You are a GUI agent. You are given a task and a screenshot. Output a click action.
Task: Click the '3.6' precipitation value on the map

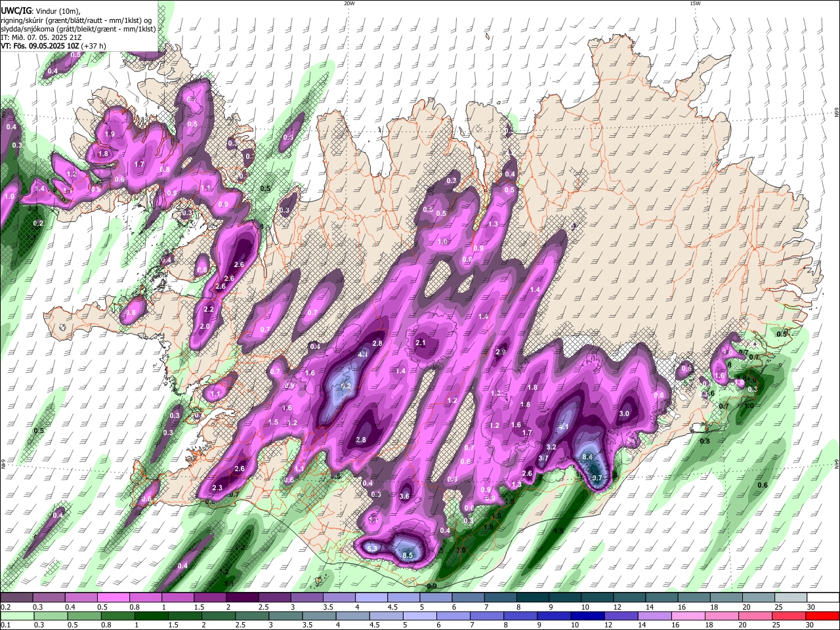point(404,497)
